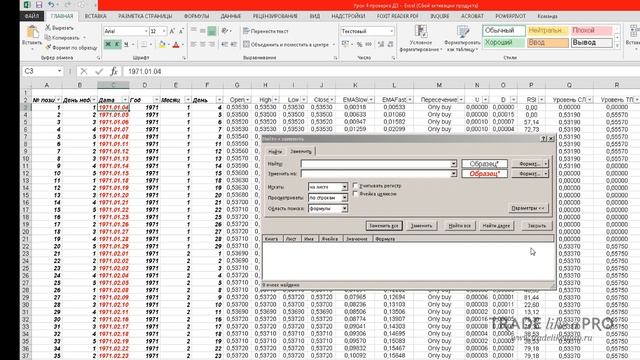
Task: Open the cell borders button
Action: point(144,44)
